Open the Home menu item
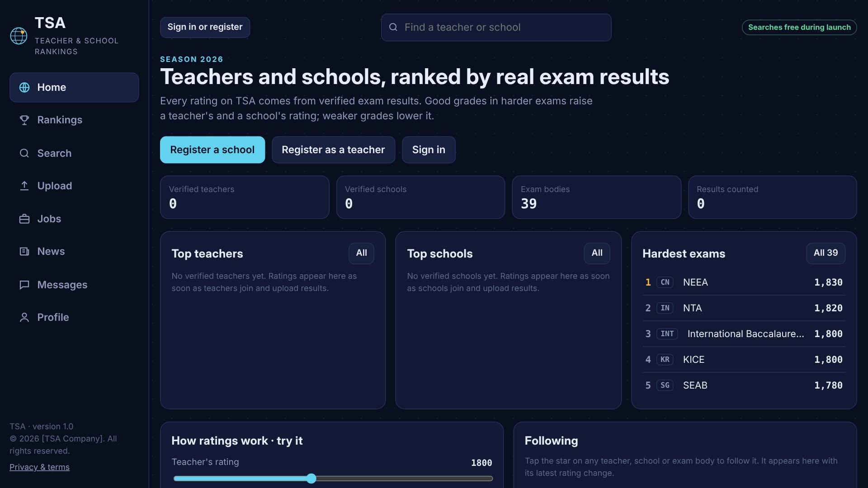868x488 pixels. [x=74, y=87]
